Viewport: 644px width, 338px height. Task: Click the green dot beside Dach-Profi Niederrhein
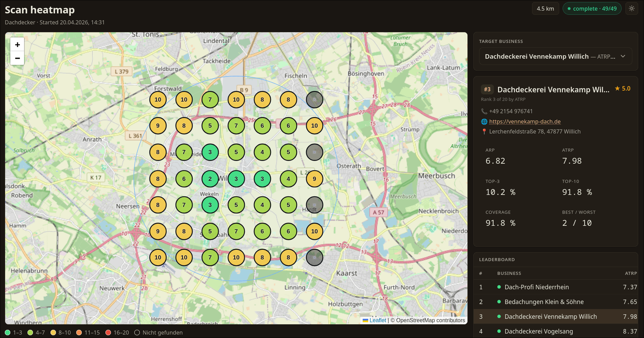499,287
